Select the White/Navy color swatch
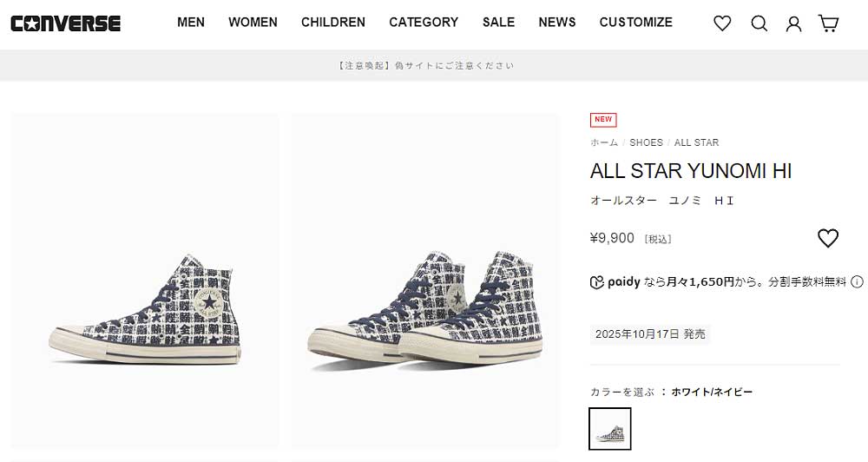This screenshot has height=462, width=868. coord(609,428)
